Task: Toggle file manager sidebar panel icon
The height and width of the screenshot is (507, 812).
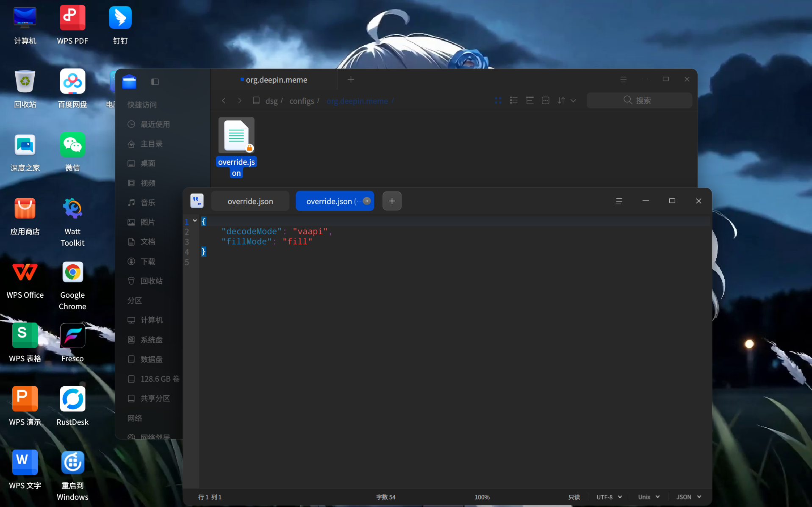Action: pos(155,81)
